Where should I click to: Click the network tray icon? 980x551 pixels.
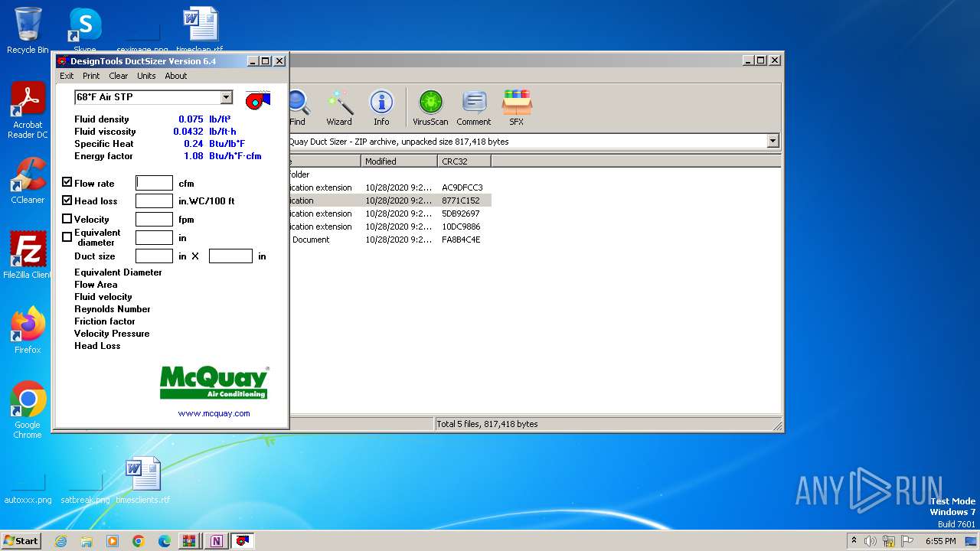tap(889, 541)
